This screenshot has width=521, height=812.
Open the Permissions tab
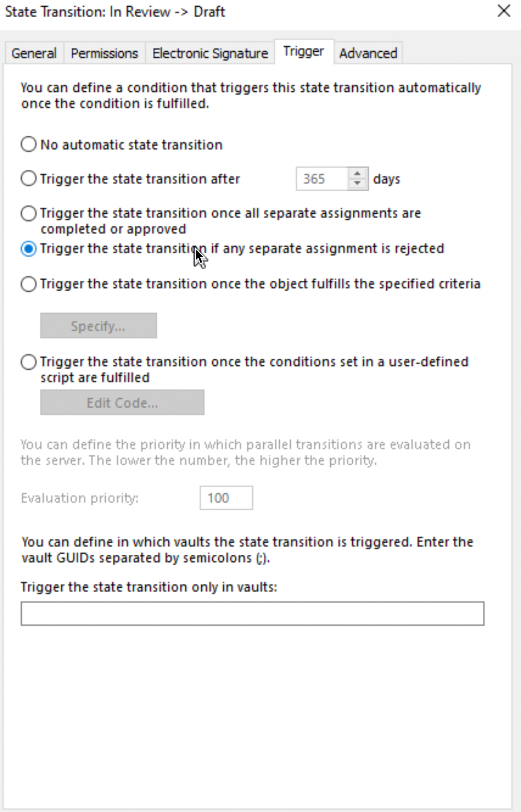tap(104, 53)
